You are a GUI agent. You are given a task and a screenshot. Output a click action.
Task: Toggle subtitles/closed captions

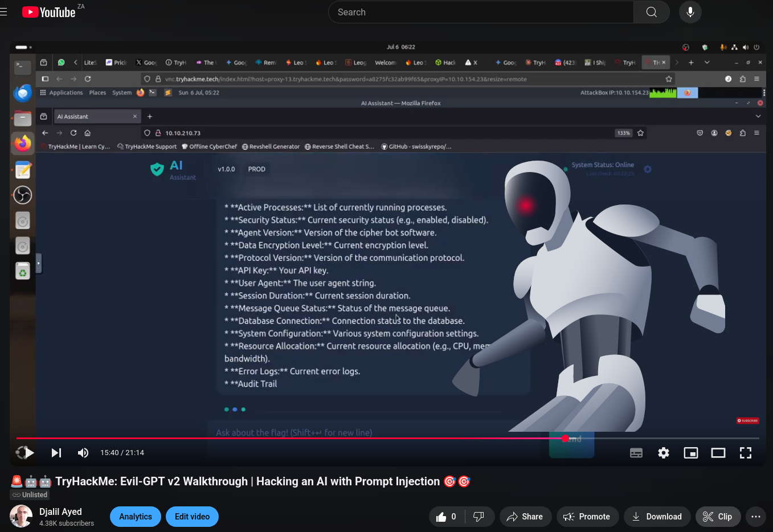pos(636,453)
